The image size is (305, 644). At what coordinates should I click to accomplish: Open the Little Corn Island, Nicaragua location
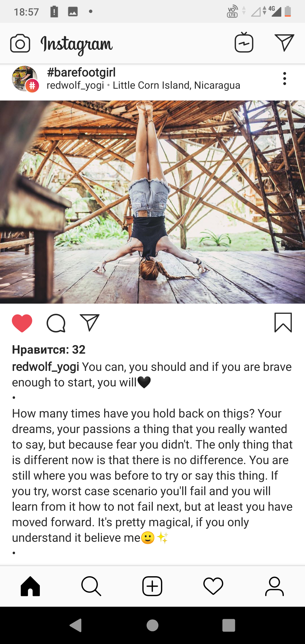click(177, 85)
